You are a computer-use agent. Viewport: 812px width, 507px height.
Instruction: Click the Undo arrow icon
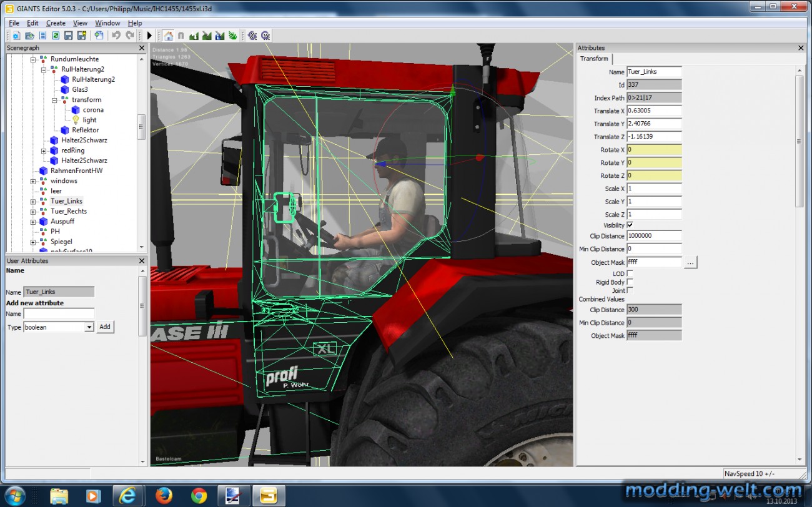click(x=116, y=36)
